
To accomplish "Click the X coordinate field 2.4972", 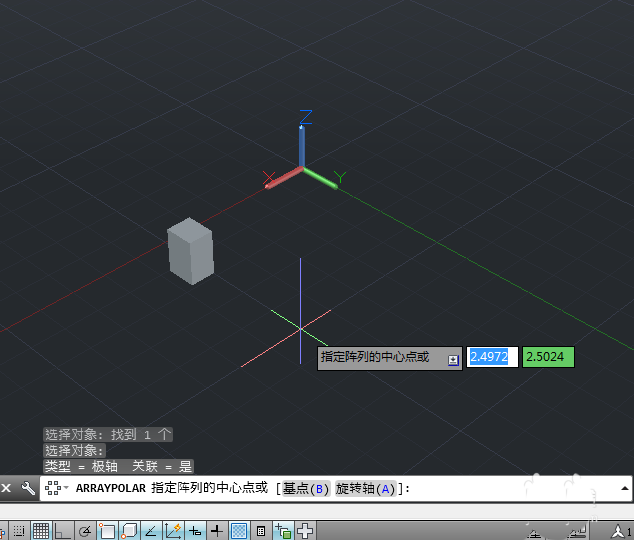I will click(492, 357).
